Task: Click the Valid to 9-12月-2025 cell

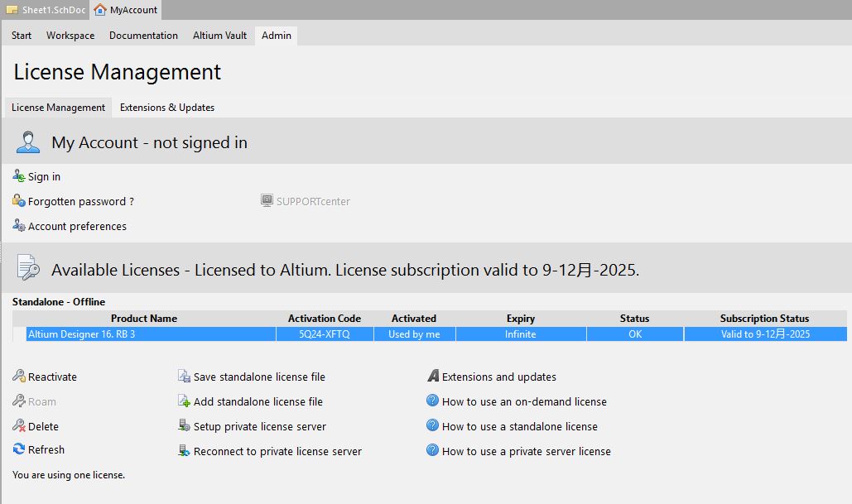Action: (765, 334)
